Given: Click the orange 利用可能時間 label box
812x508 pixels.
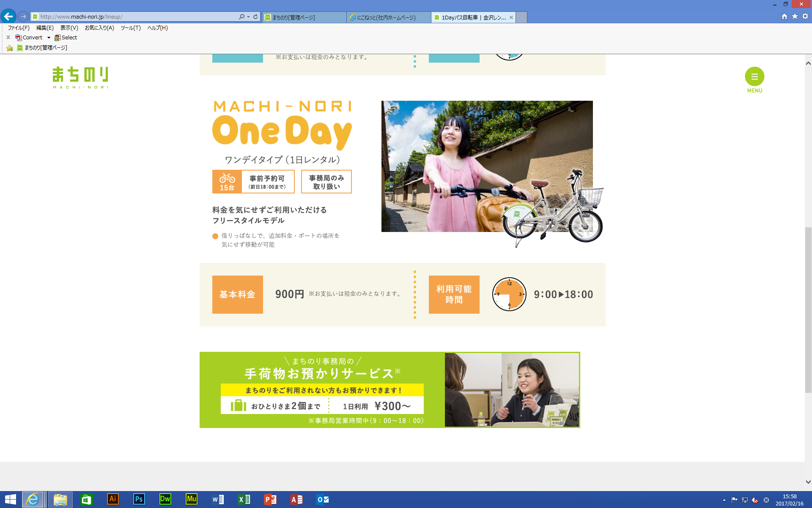Looking at the screenshot, I should click(454, 295).
